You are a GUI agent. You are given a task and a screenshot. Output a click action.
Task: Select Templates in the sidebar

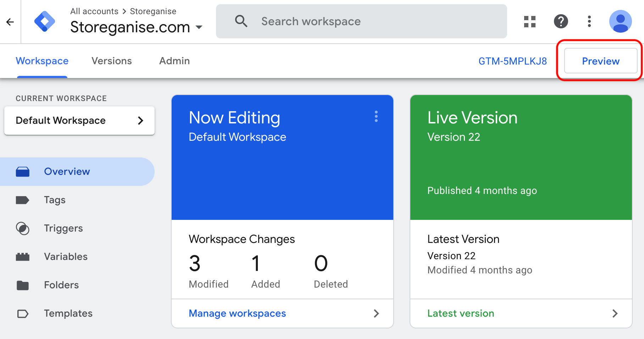pyautogui.click(x=68, y=313)
